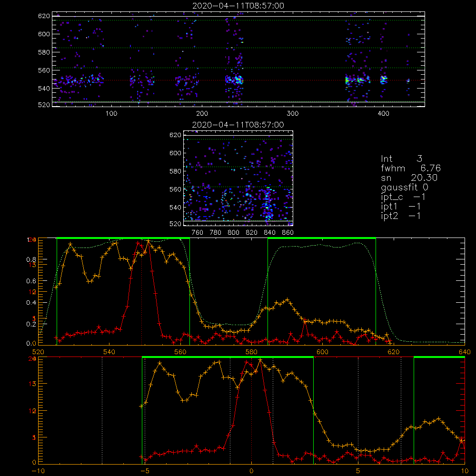The height and width of the screenshot is (476, 476).
Task: Select the 'sn 20.30' readout line
Action: pyautogui.click(x=409, y=178)
